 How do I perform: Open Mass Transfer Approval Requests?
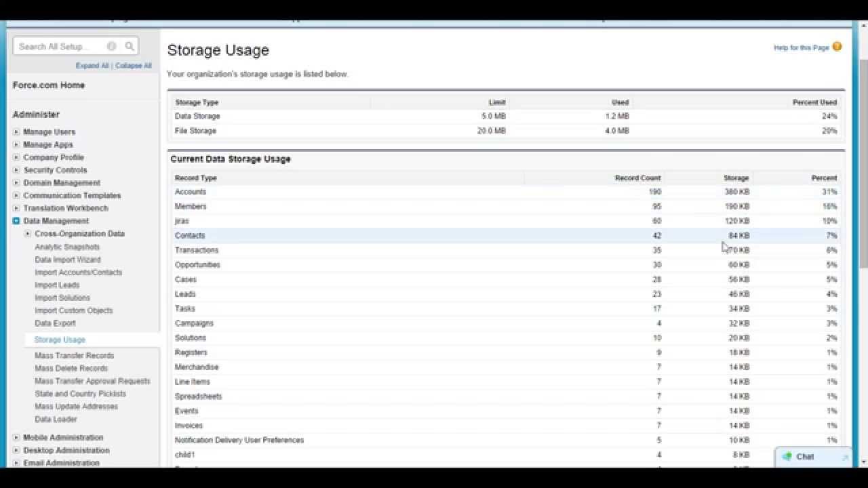pos(92,382)
